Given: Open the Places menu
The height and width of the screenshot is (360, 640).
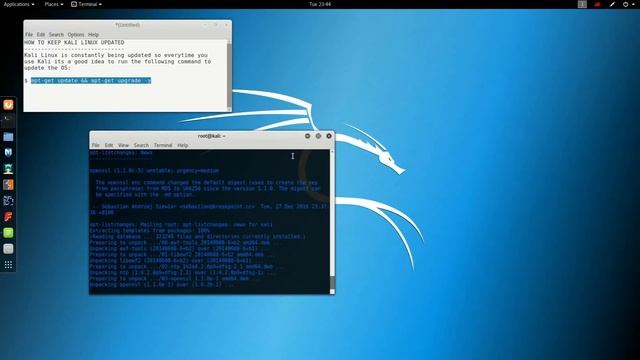Looking at the screenshot, I should (53, 4).
